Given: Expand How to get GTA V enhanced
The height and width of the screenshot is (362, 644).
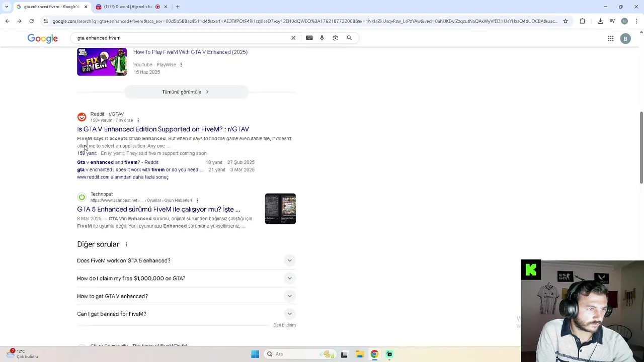Looking at the screenshot, I should tap(186, 296).
